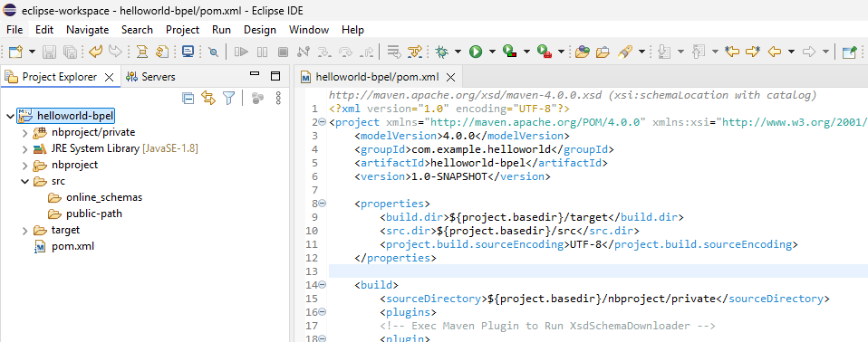Screen dimensions: 868x342
Task: Click the Step Return icon
Action: coord(366,52)
